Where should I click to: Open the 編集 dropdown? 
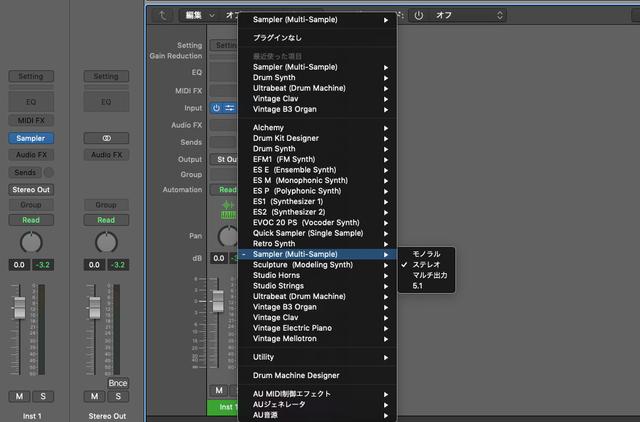point(199,16)
